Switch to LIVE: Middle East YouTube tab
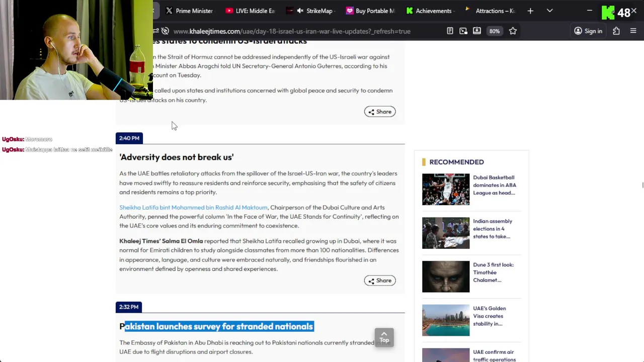Viewport: 644px width, 362px height. click(251, 11)
